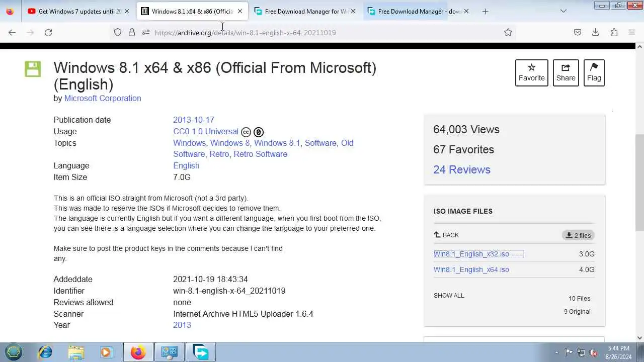Go back to the previous page
Viewport: 644px width, 362px height.
[x=12, y=32]
